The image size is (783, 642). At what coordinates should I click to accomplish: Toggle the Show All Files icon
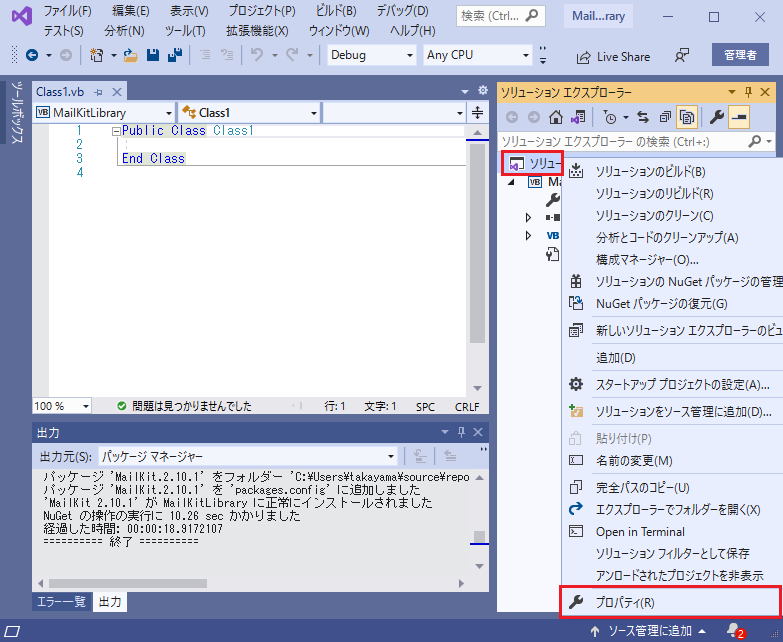tap(687, 117)
